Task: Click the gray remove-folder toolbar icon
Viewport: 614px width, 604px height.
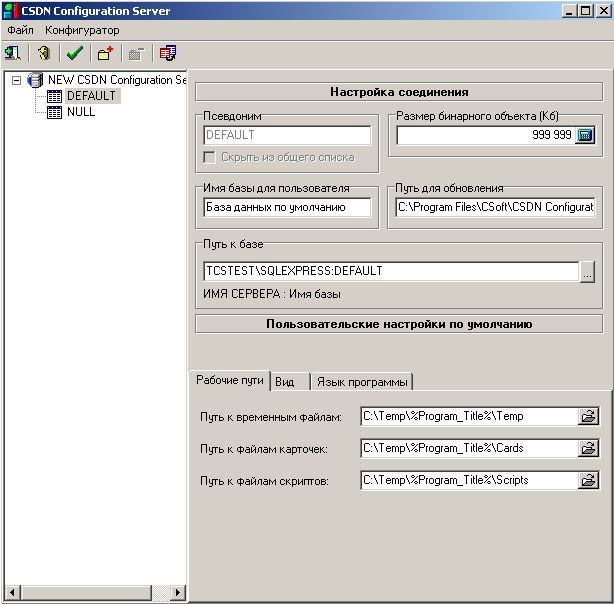Action: 136,53
